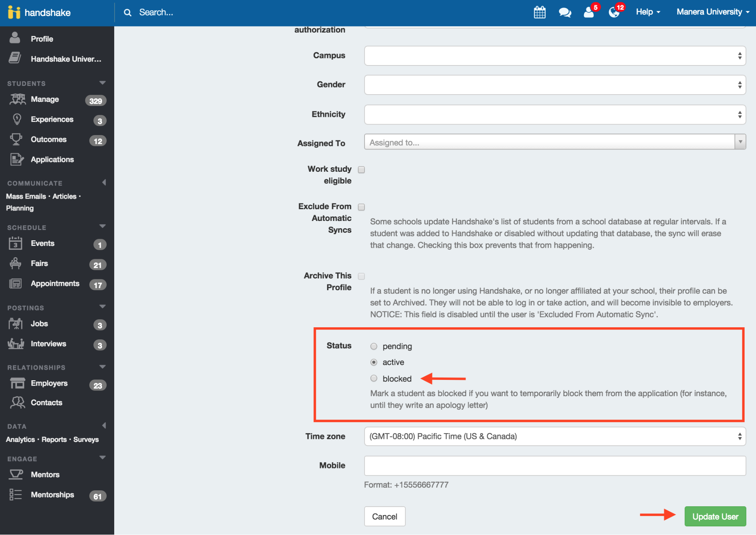Open the Reports link
The width and height of the screenshot is (756, 535).
(54, 439)
